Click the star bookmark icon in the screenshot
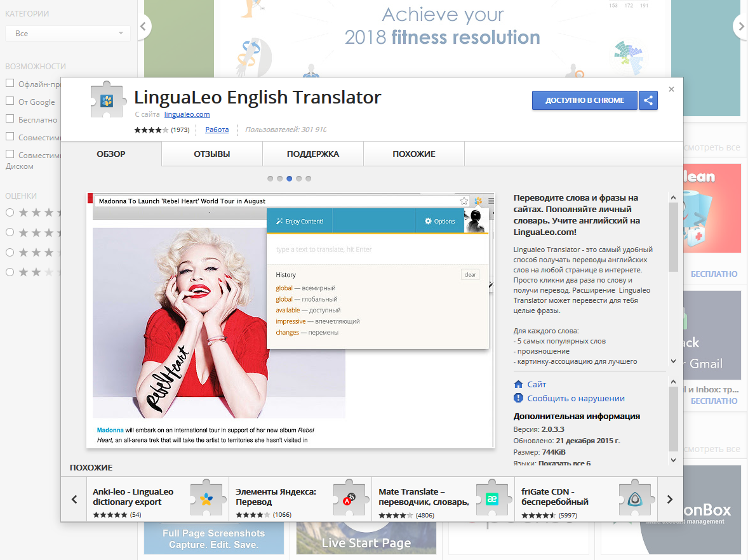Screen dimensions: 748x560 [x=464, y=201]
